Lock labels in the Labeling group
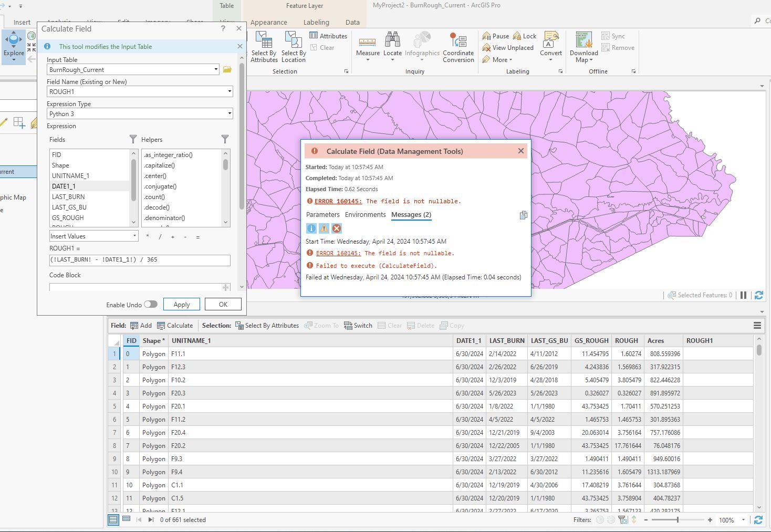 click(x=525, y=36)
